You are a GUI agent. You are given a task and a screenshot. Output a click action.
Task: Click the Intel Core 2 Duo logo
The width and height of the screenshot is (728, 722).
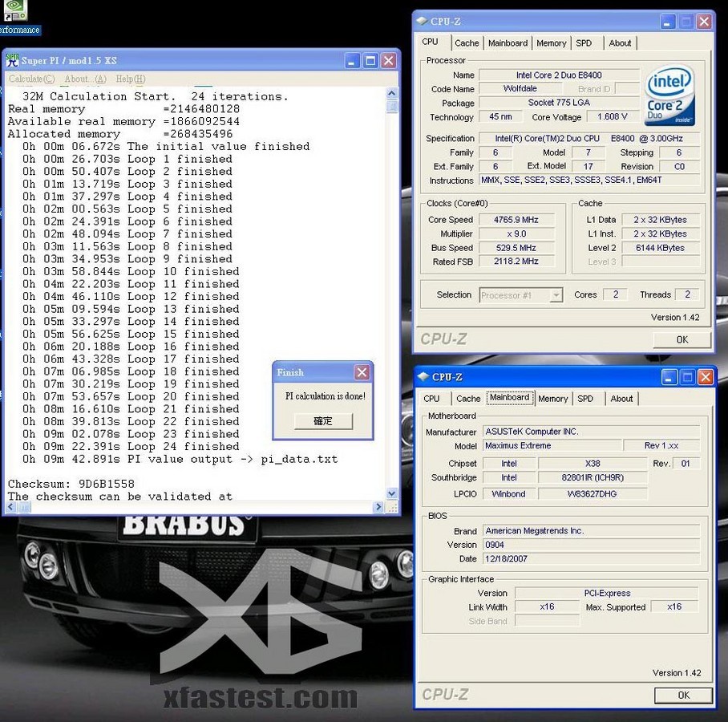[x=669, y=95]
